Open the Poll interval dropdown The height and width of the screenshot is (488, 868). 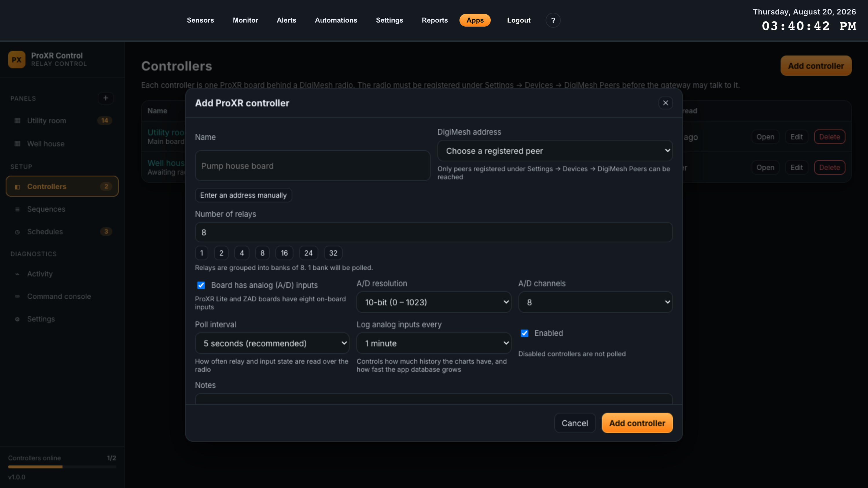pyautogui.click(x=272, y=343)
